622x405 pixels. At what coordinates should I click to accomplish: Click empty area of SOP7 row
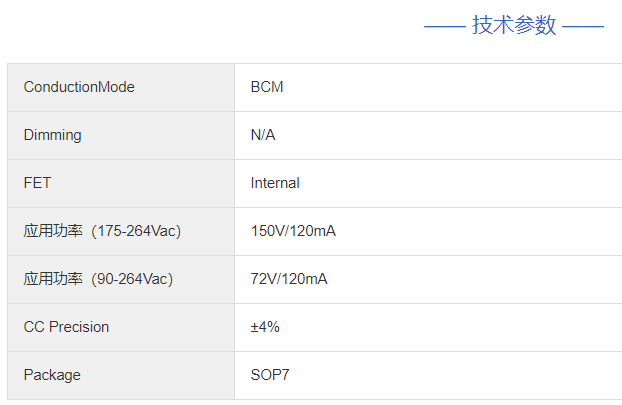click(x=456, y=375)
